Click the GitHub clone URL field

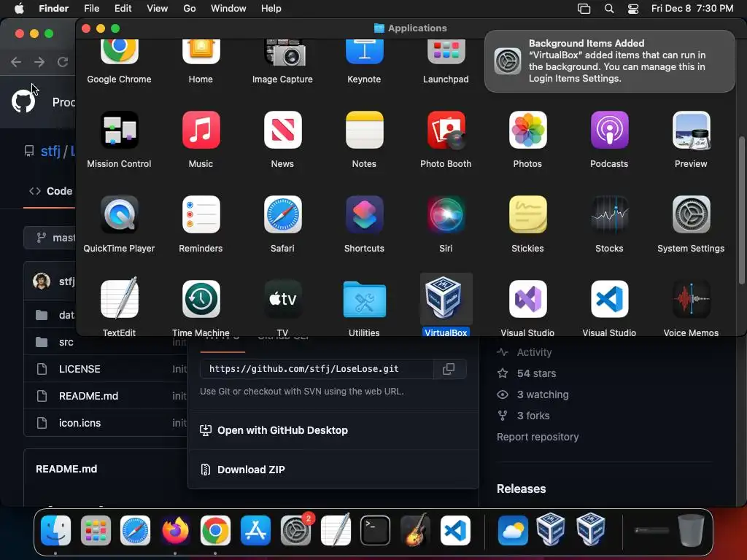click(x=317, y=368)
